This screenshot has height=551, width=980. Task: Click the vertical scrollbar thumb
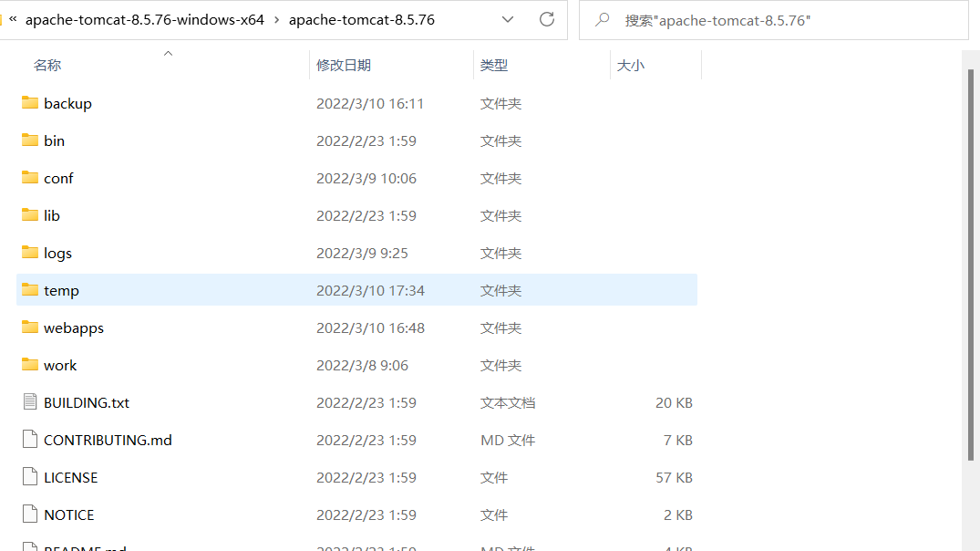pyautogui.click(x=971, y=265)
